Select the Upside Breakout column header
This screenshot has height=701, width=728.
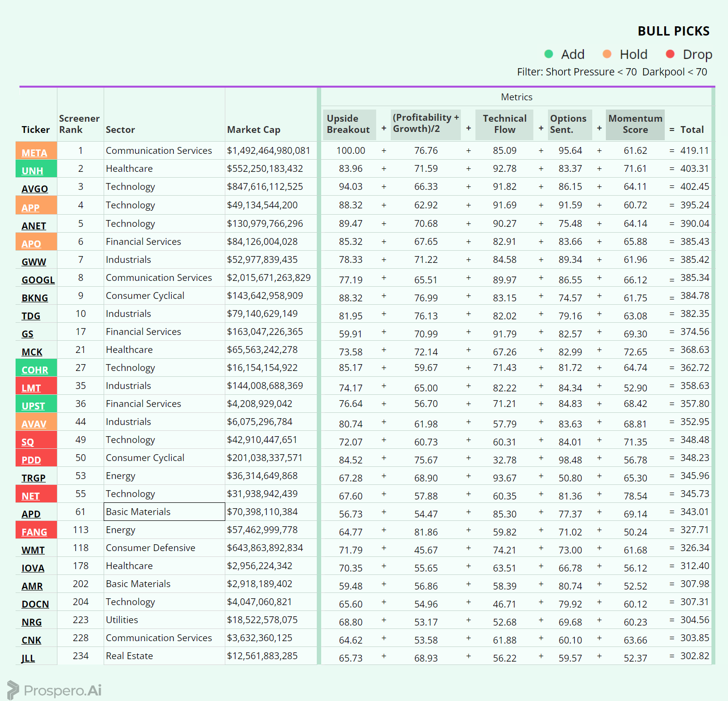pyautogui.click(x=348, y=124)
